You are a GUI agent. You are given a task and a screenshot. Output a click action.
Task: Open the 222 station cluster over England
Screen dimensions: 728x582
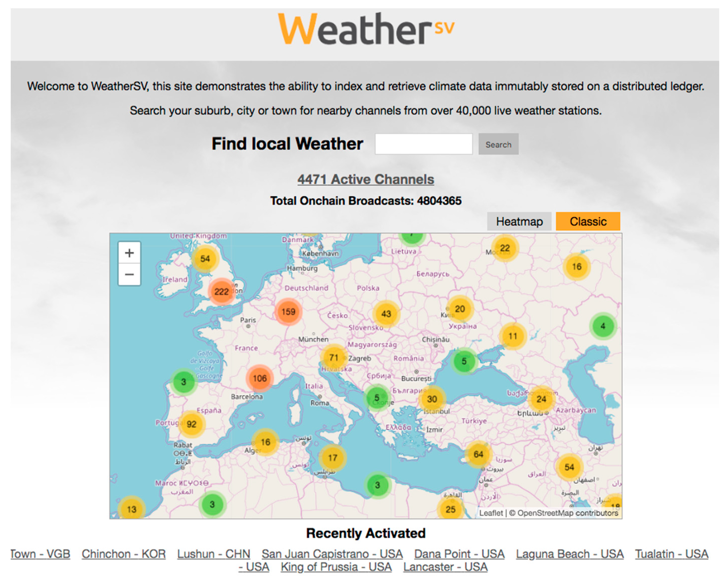[222, 291]
